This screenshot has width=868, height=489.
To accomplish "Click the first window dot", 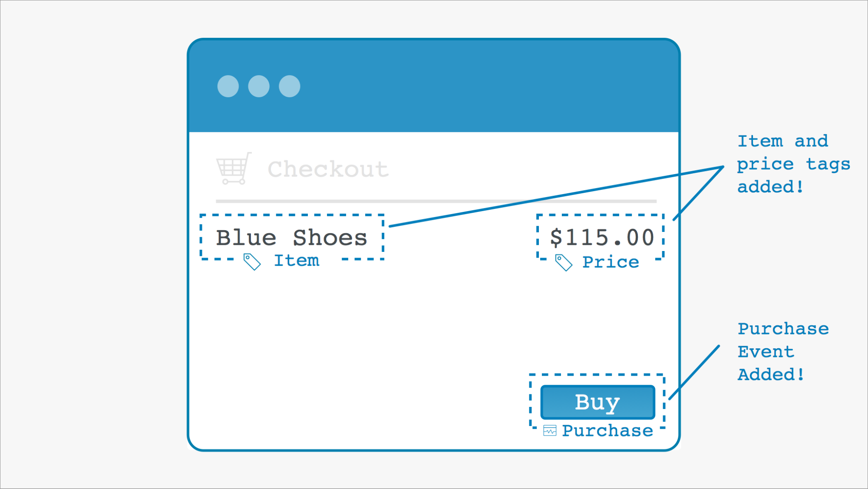I will [x=228, y=86].
